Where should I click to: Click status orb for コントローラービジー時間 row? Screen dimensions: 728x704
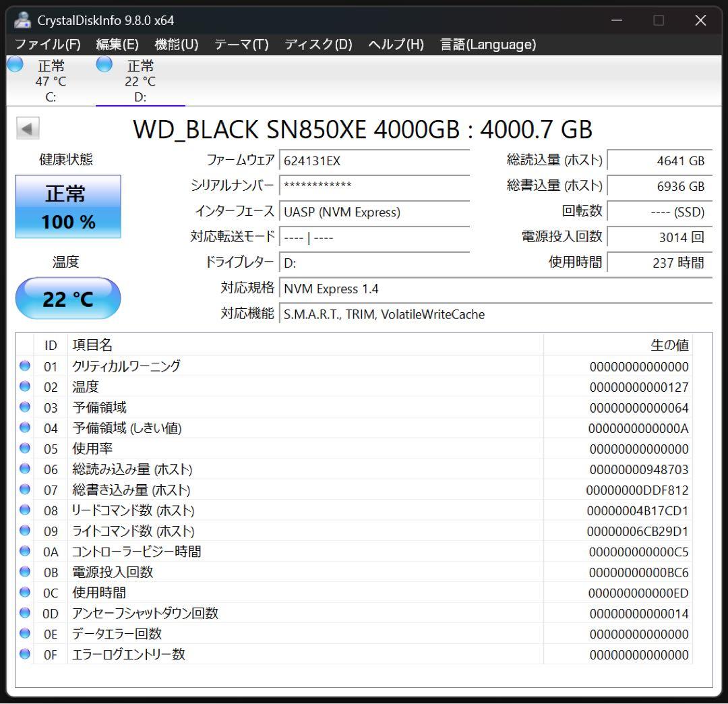tap(25, 551)
